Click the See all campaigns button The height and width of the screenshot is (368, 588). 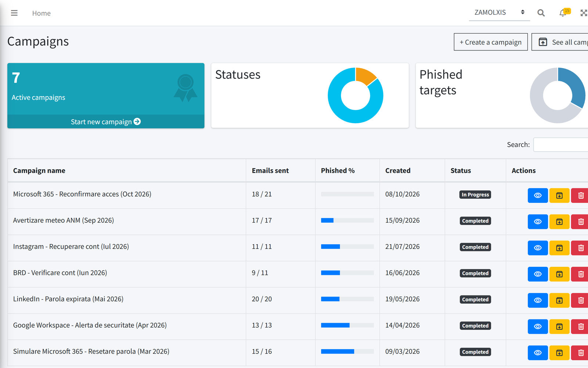click(560, 42)
